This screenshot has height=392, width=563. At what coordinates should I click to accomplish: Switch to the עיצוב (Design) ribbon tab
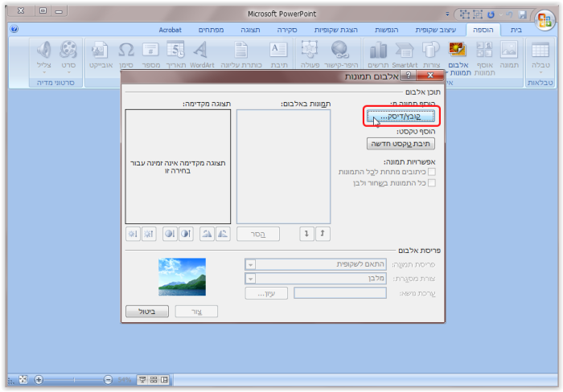pyautogui.click(x=439, y=30)
